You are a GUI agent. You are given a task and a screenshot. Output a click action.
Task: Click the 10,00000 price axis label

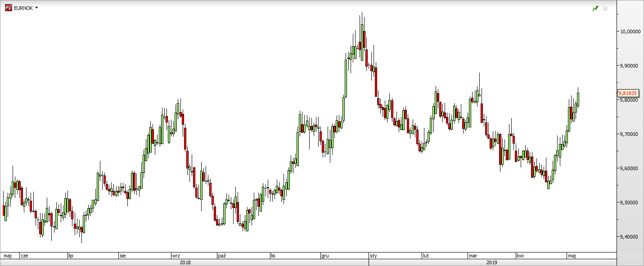[x=630, y=31]
